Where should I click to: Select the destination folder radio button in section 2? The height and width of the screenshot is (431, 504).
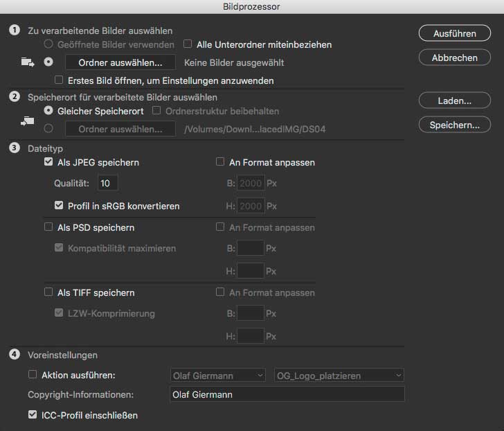(x=48, y=128)
